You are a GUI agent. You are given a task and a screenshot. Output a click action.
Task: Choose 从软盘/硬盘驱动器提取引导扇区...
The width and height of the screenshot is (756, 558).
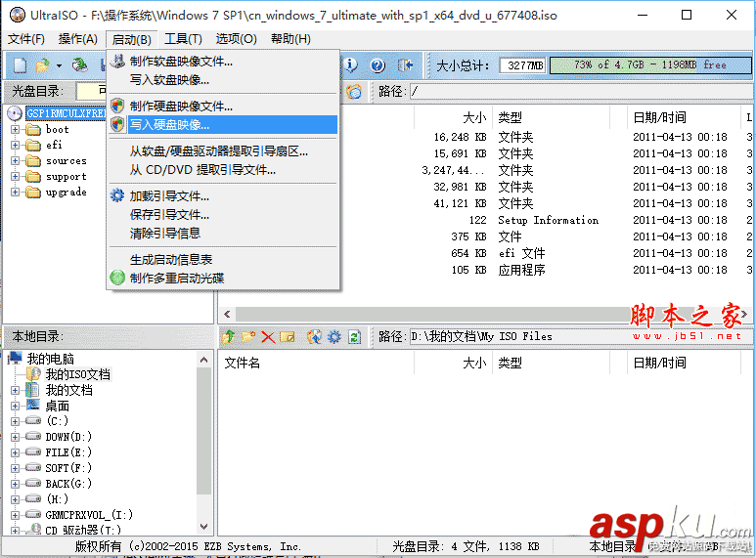223,151
